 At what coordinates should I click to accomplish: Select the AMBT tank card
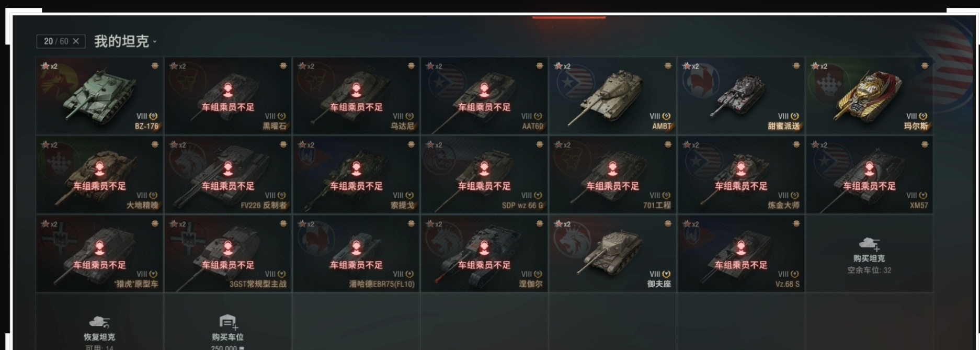(612, 95)
